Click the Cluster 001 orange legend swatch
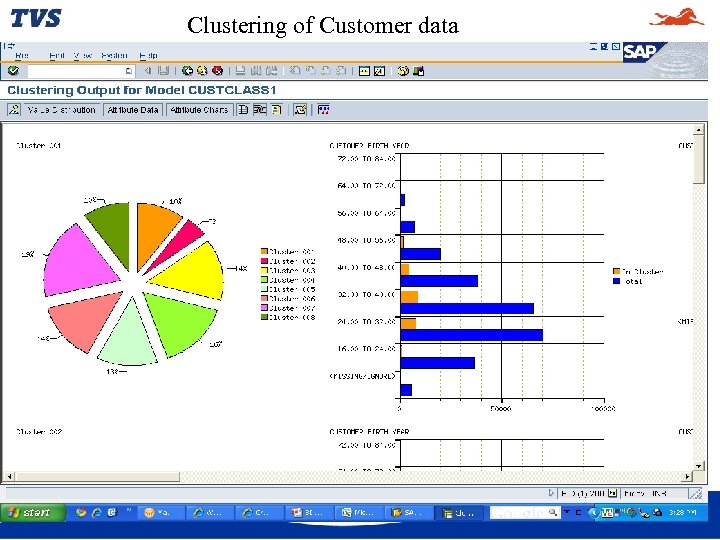The image size is (720, 540). [x=264, y=251]
